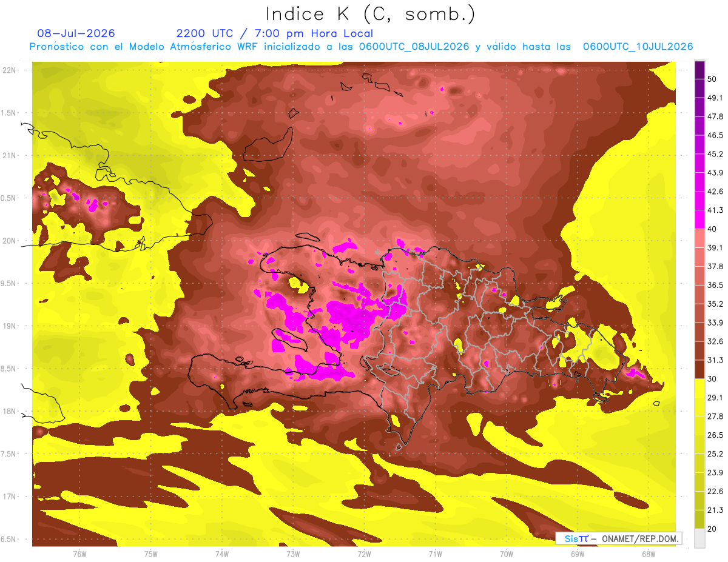The width and height of the screenshot is (728, 562).
Task: Click the latitude label "21N"
Action: [x=9, y=155]
